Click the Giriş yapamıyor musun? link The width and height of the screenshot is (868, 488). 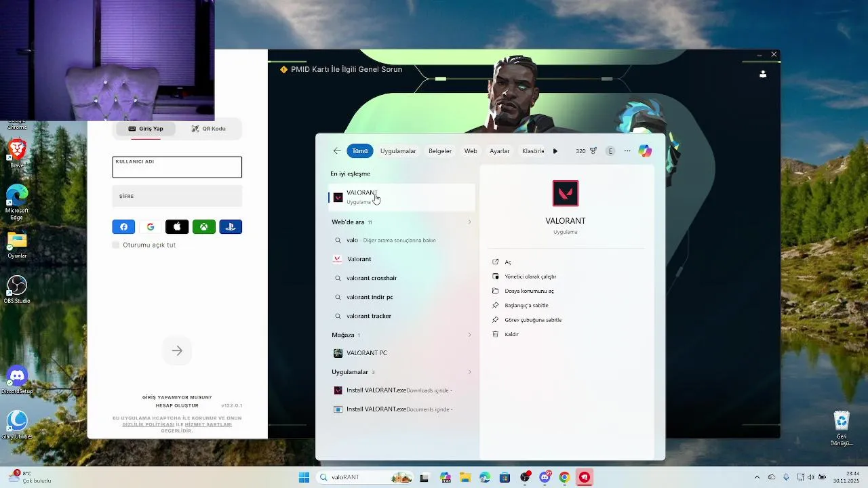coord(177,397)
